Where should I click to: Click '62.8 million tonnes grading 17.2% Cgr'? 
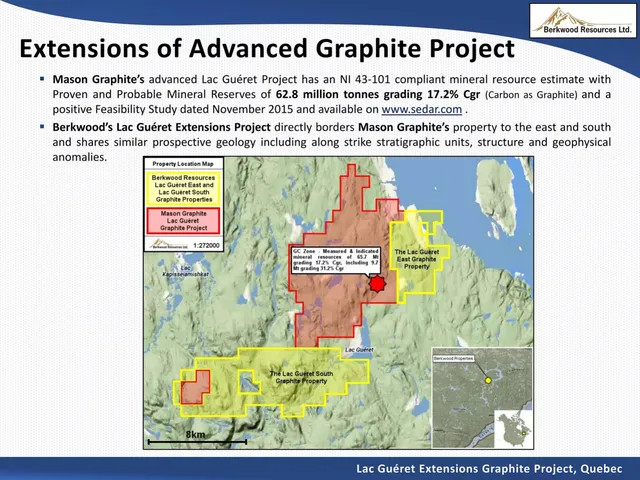[x=378, y=94]
